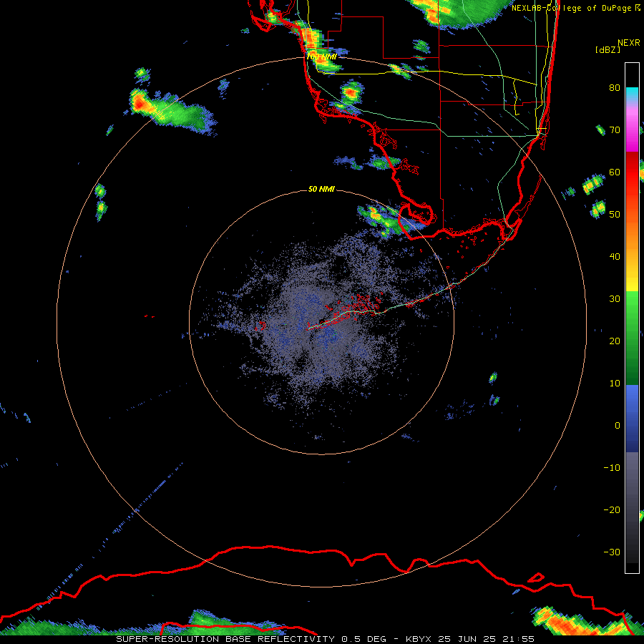Click the 10 value on dBZ scale
644x644 pixels.
(615, 384)
